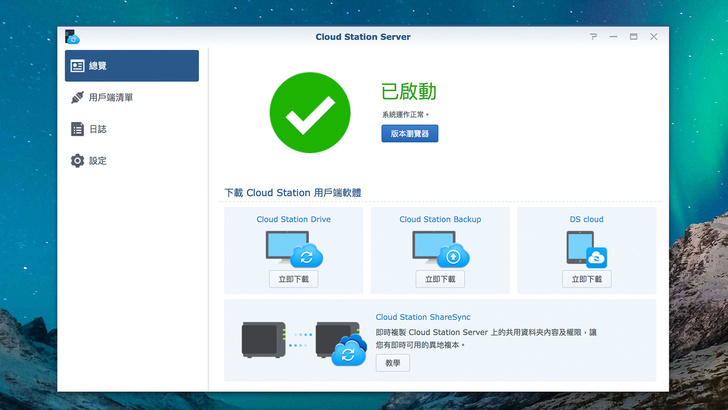Open the 教學 tutorial for ShareSync
Image resolution: width=728 pixels, height=410 pixels.
pyautogui.click(x=392, y=363)
